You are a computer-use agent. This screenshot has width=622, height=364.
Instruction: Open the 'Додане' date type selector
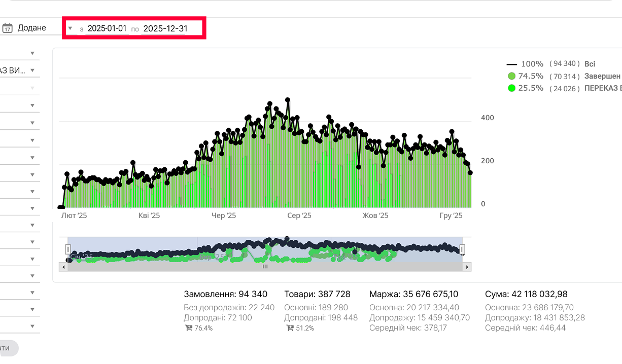tap(31, 28)
